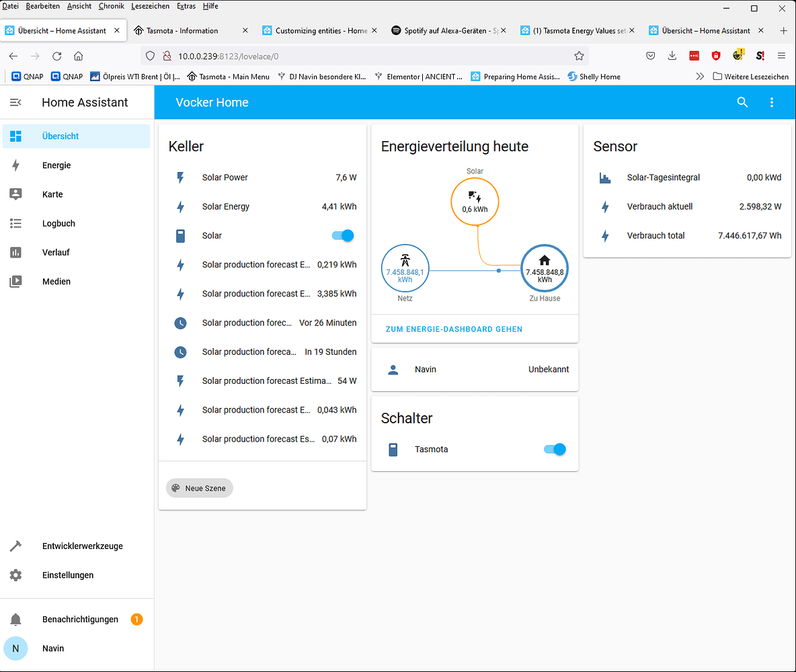Open the Energie panel in sidebar

[x=76, y=165]
